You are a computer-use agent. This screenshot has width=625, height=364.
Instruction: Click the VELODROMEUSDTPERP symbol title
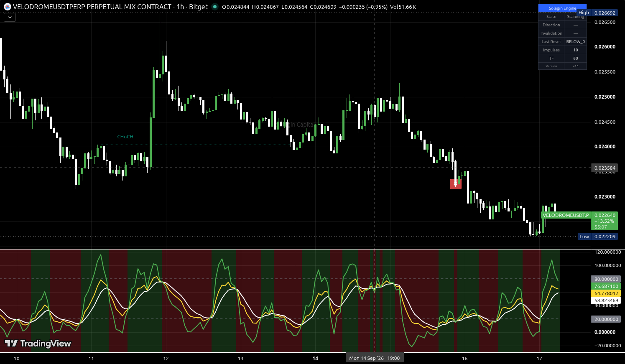(x=92, y=7)
